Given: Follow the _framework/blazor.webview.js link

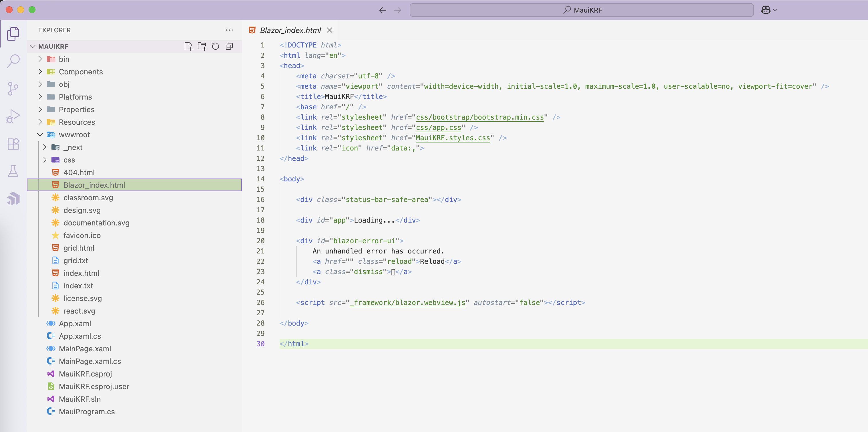Looking at the screenshot, I should click(x=407, y=302).
